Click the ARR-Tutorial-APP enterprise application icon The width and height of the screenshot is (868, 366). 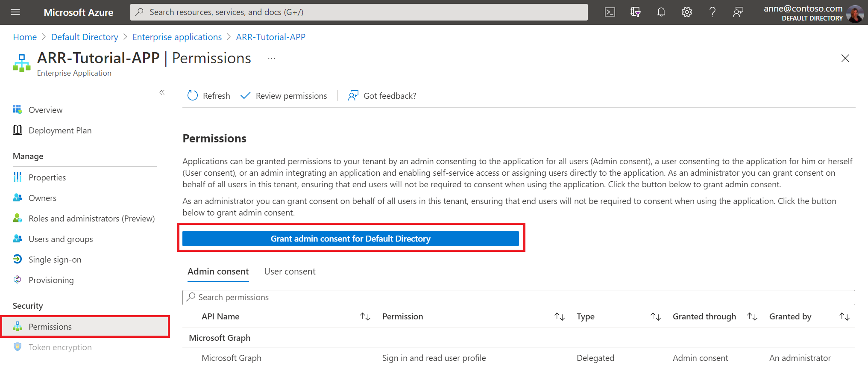coord(22,63)
